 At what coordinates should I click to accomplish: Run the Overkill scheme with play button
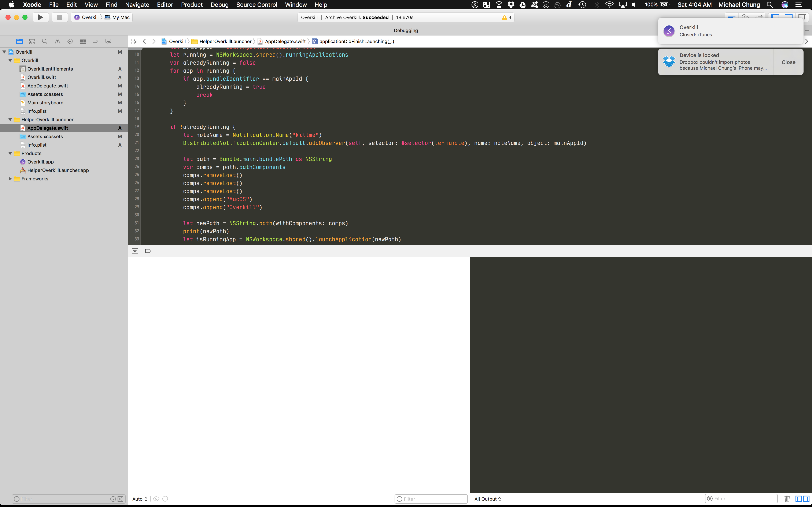40,17
